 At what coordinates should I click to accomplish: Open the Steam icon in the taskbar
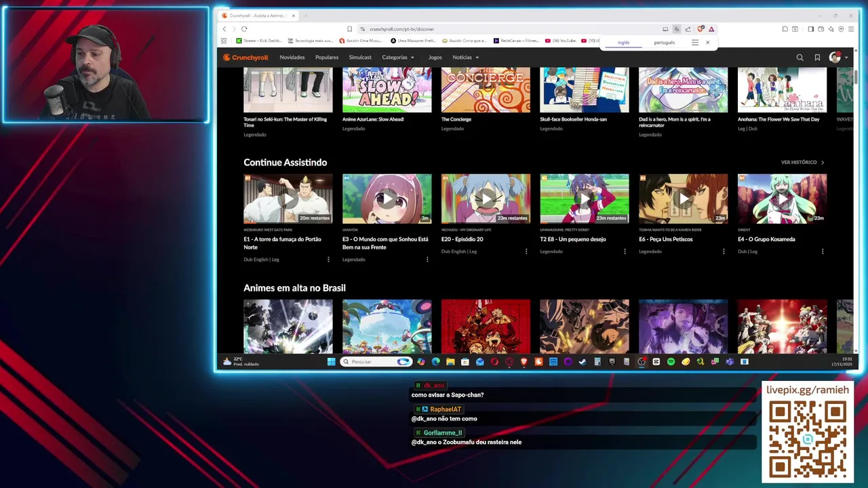coord(583,362)
